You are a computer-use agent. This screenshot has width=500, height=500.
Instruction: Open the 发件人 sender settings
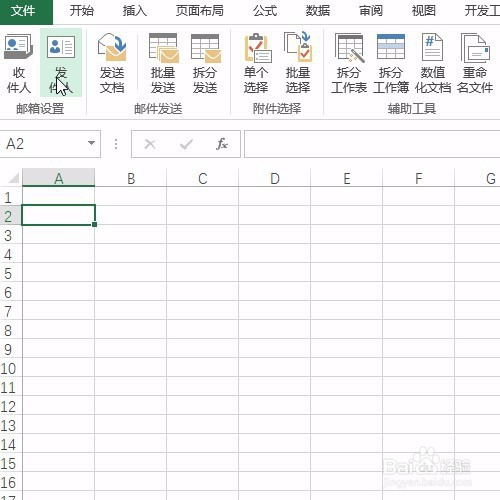61,63
